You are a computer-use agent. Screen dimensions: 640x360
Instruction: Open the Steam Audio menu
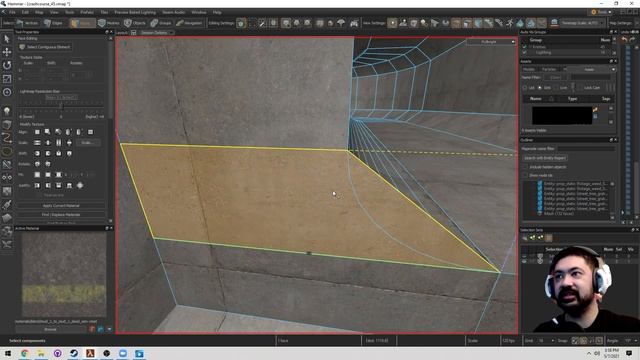[x=173, y=12]
